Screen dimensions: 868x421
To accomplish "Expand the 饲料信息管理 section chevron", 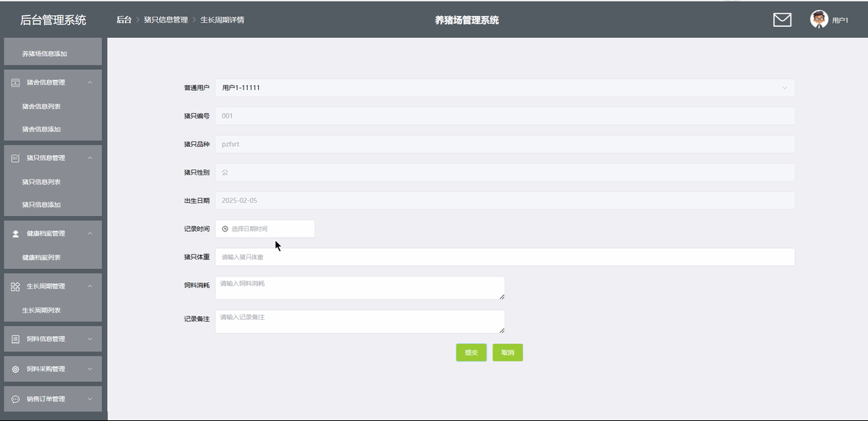I will pyautogui.click(x=89, y=339).
